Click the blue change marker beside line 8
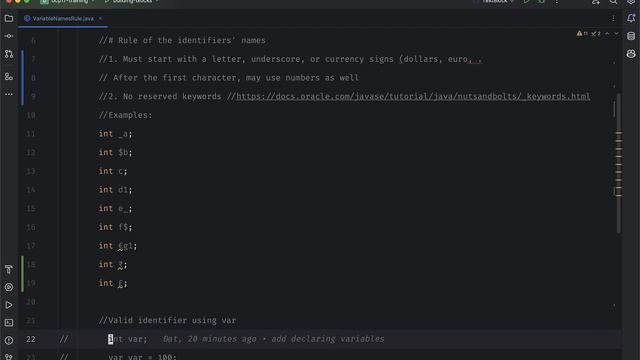Screen dimensions: 640x360 (22, 78)
